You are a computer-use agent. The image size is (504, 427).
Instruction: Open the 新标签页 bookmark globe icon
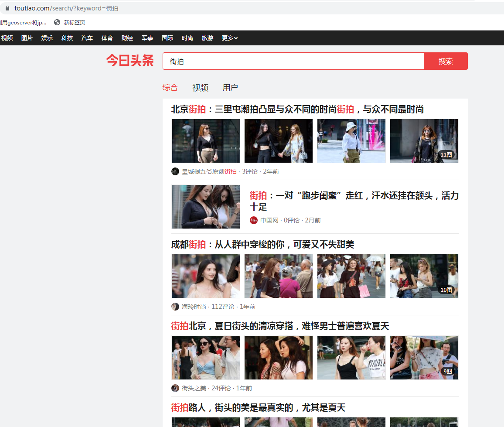pyautogui.click(x=57, y=22)
